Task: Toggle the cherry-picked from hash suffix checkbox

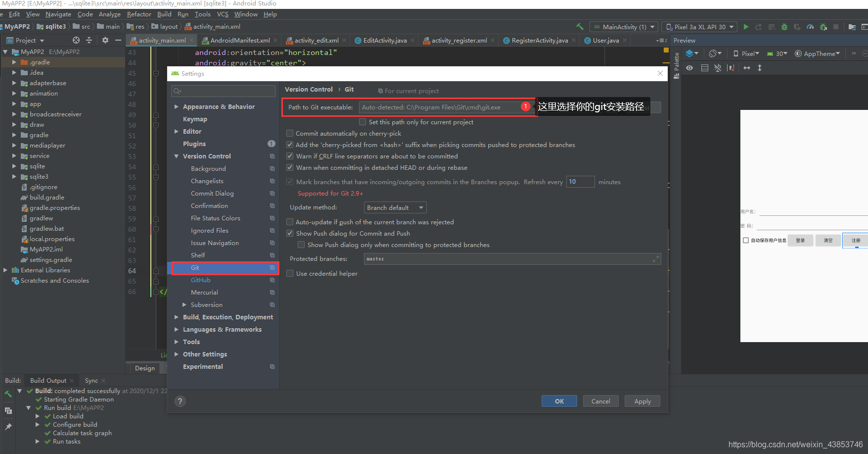Action: tap(290, 145)
